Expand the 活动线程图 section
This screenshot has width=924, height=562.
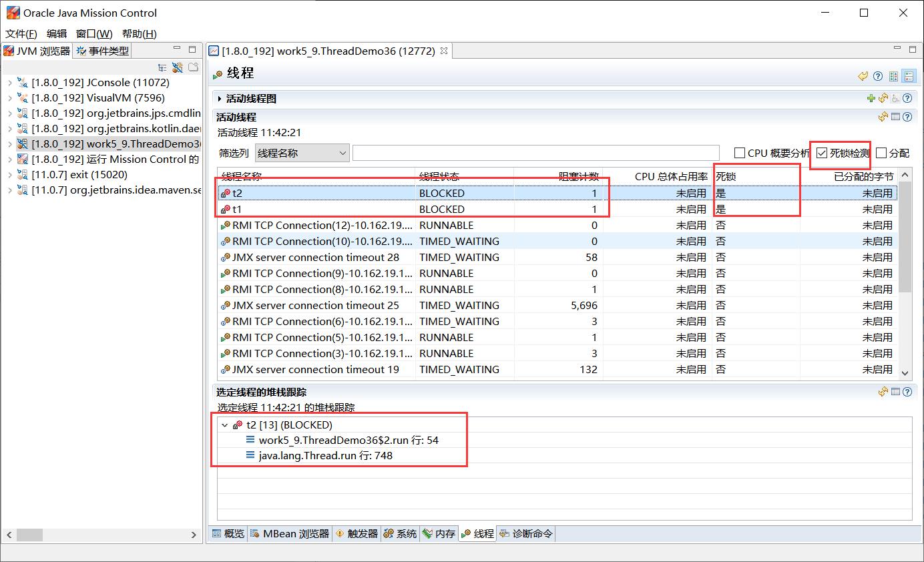(220, 98)
